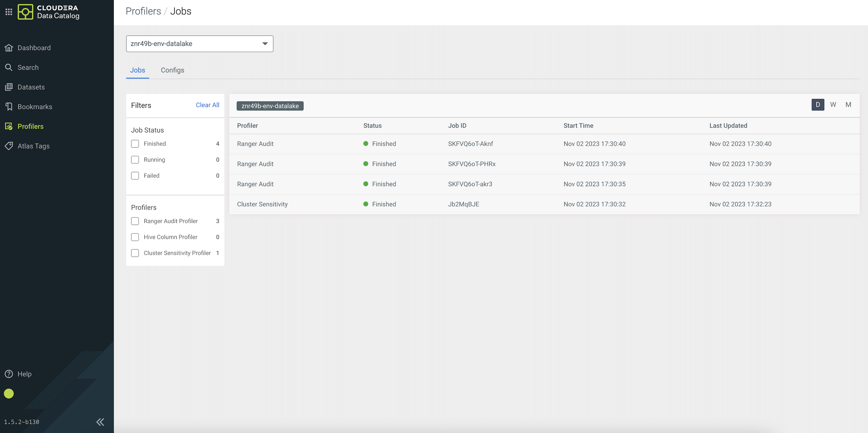The image size is (868, 433).
Task: Click the Cloudera Data Catalog logo
Action: 25,12
